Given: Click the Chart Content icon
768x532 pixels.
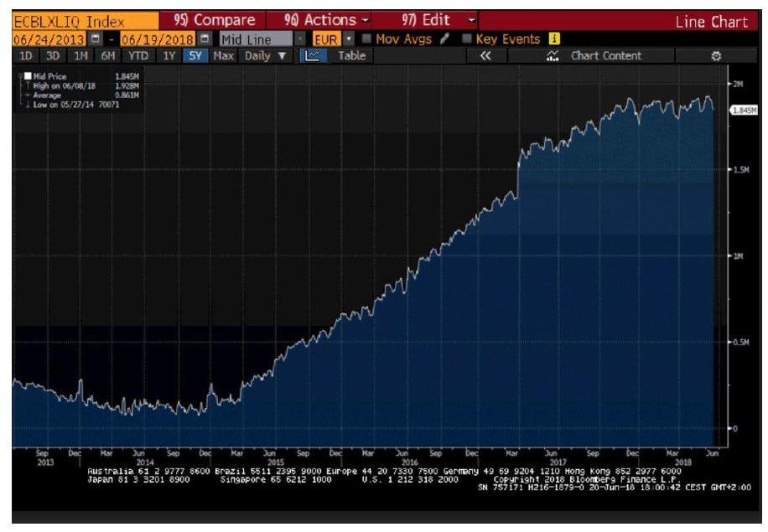Looking at the screenshot, I should click(552, 56).
